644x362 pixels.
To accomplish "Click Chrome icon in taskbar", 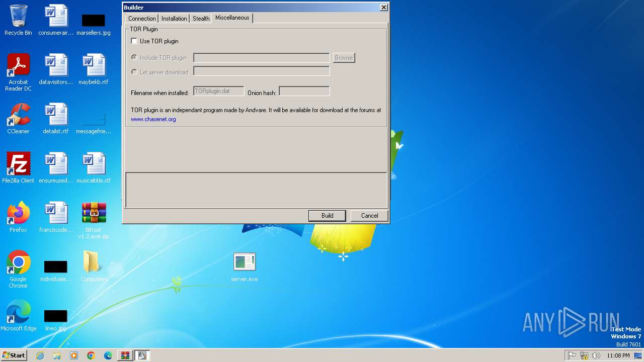I will (91, 355).
